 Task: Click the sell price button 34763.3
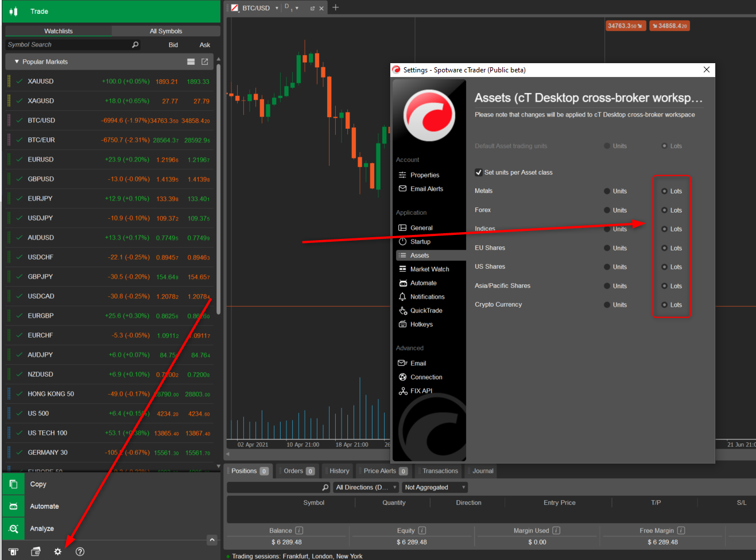pos(626,26)
